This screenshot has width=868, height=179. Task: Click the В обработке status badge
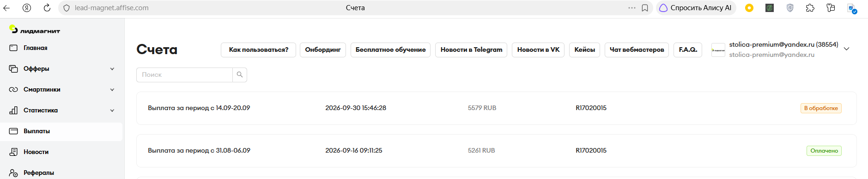tap(821, 108)
